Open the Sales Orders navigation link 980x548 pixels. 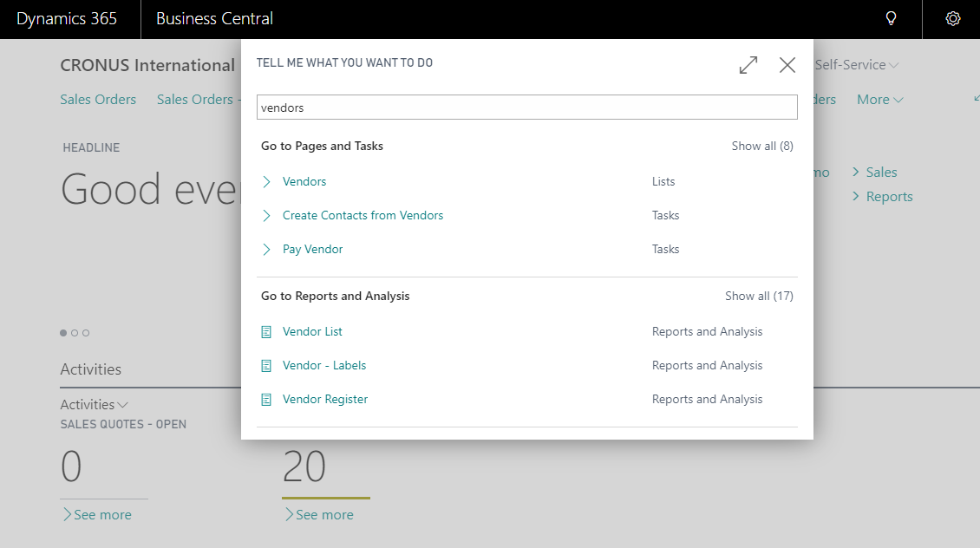tap(98, 100)
